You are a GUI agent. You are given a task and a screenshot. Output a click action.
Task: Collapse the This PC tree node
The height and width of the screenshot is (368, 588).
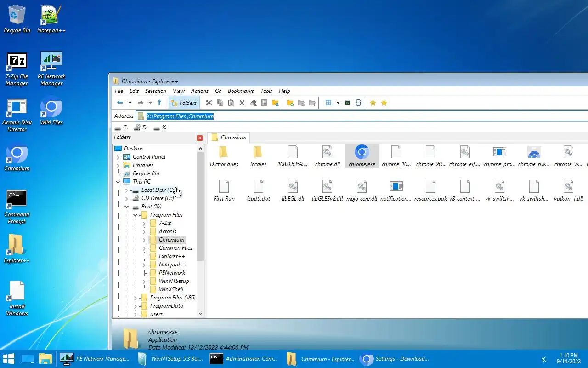(118, 182)
